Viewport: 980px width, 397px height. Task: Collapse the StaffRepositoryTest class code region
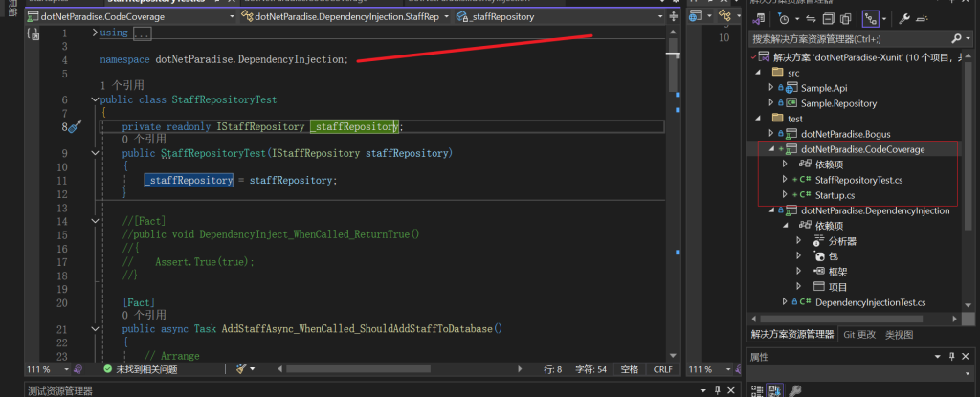(x=93, y=99)
